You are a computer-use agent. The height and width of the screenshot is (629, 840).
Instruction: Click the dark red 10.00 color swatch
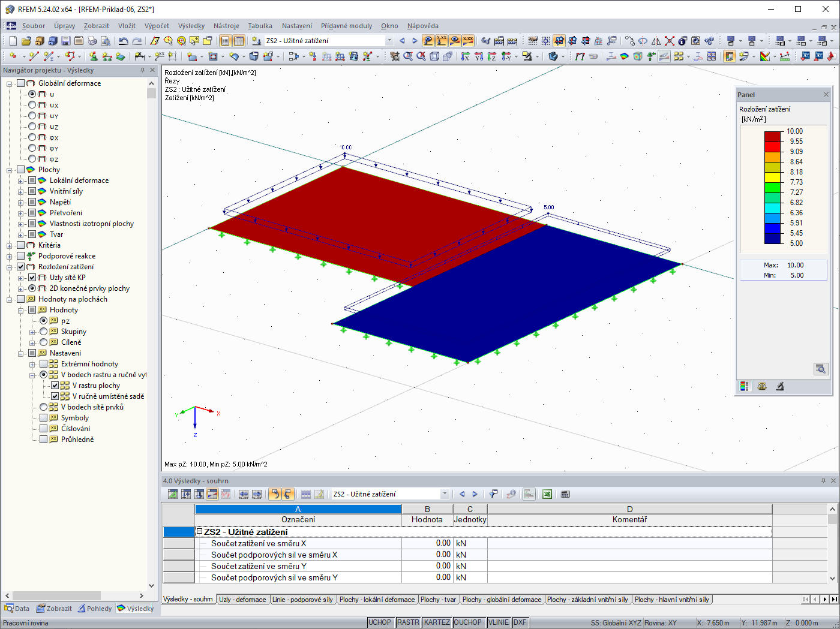point(772,136)
